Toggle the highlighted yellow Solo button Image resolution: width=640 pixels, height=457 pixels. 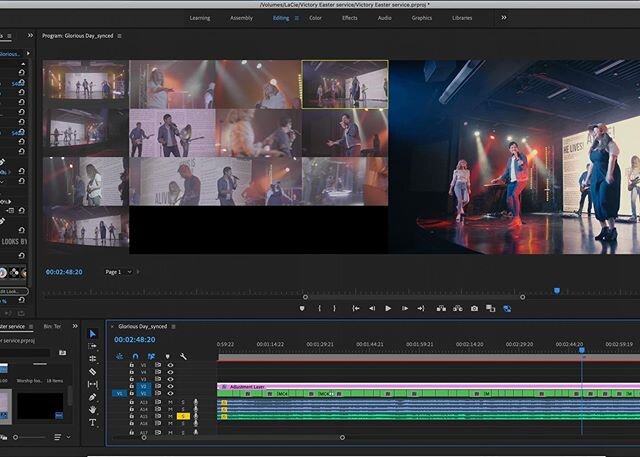tap(183, 416)
